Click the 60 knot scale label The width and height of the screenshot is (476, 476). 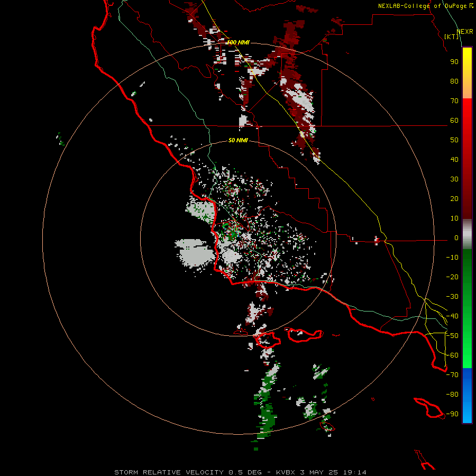click(454, 121)
